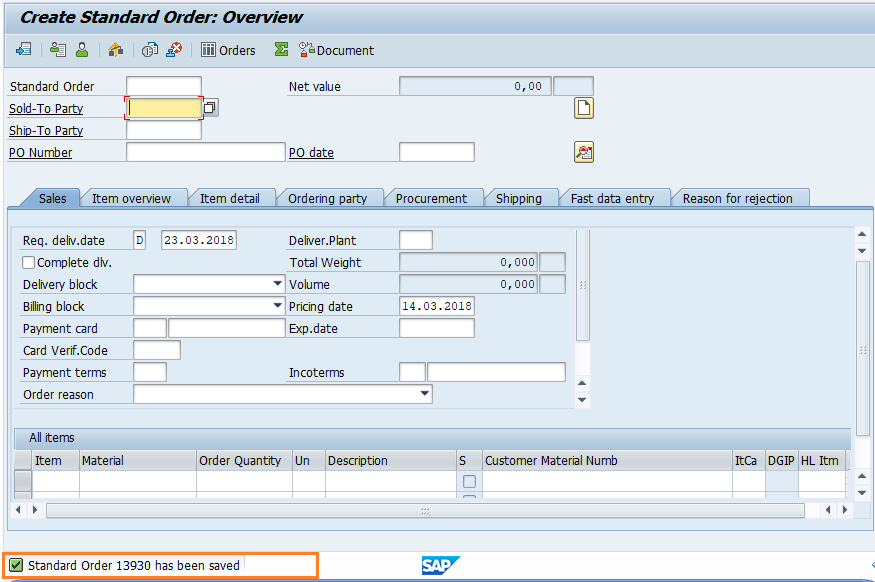Click into the PO Number input field
This screenshot has height=582, width=875.
click(x=205, y=152)
